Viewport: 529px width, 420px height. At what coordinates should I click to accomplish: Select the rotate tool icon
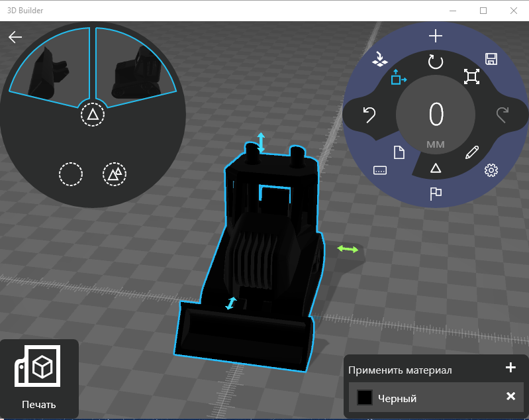coord(435,62)
